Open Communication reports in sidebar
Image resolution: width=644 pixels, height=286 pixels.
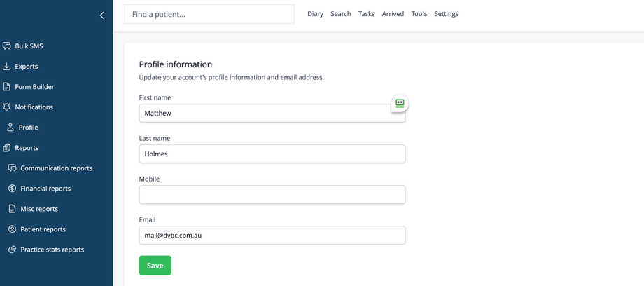(56, 168)
